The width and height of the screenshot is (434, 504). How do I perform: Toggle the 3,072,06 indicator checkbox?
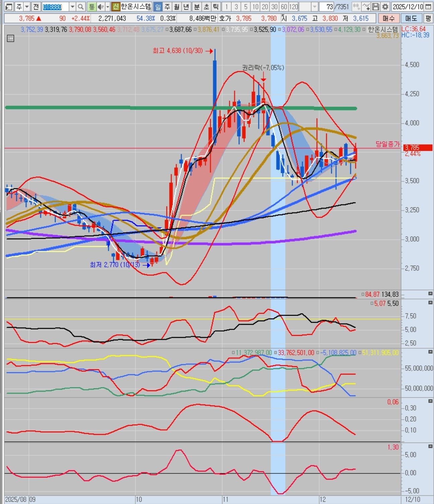click(x=279, y=30)
